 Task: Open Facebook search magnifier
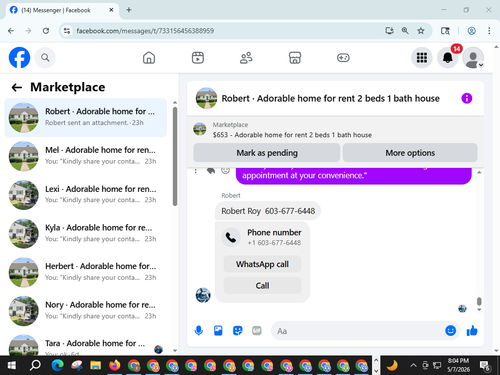tap(45, 58)
